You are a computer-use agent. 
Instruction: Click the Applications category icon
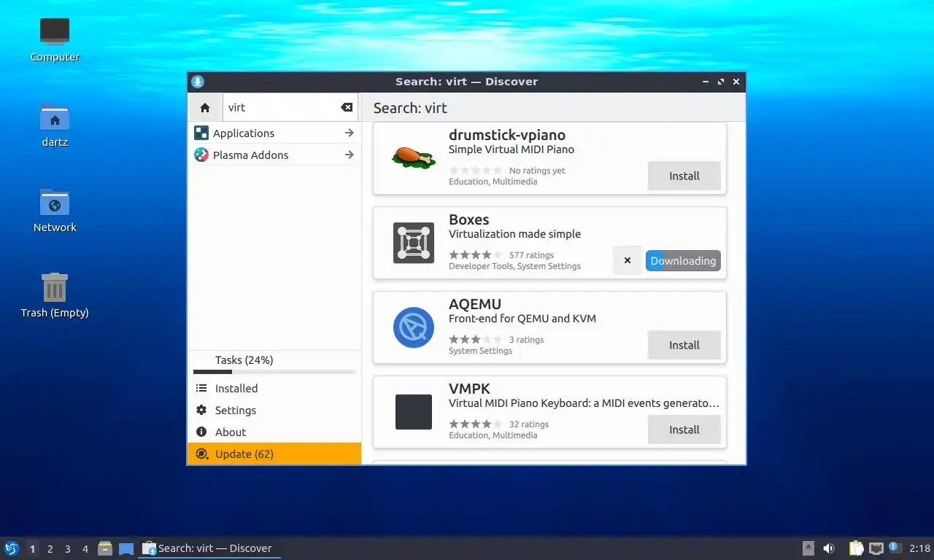[201, 133]
